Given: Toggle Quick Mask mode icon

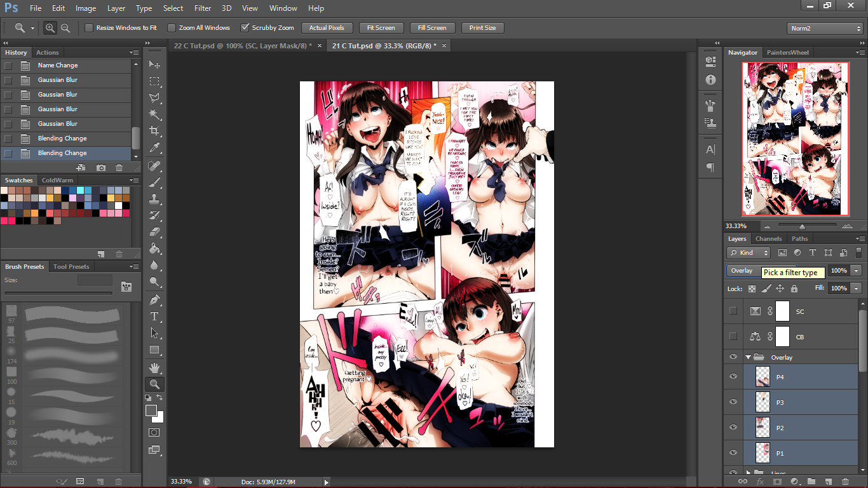Looking at the screenshot, I should tap(154, 432).
